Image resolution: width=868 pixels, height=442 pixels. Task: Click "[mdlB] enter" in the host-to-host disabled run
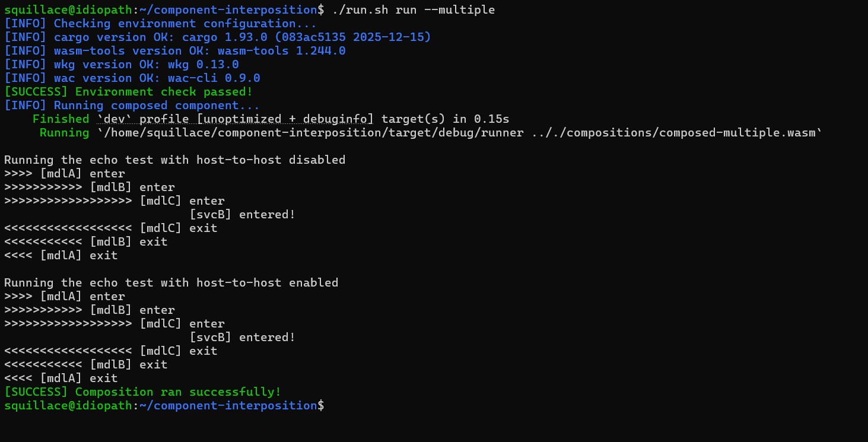[132, 187]
